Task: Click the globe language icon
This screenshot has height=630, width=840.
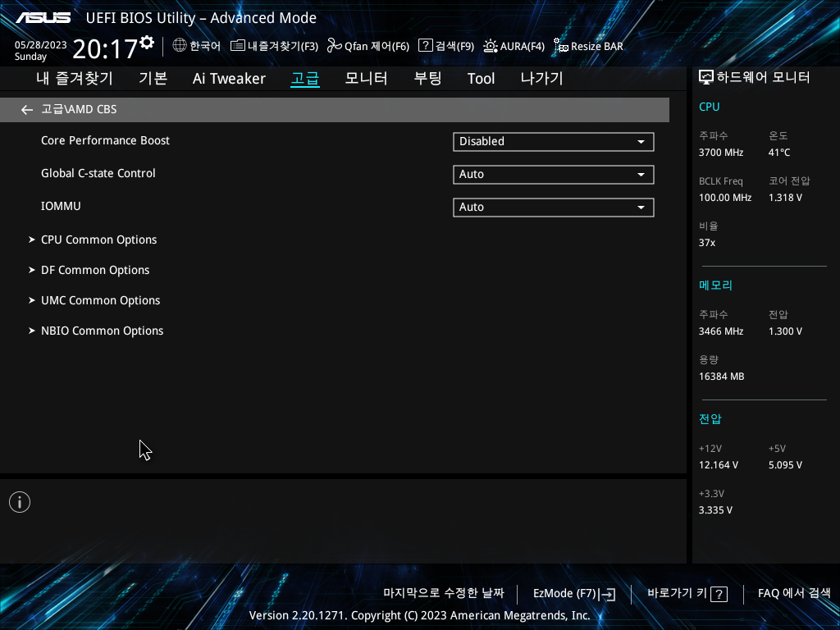Action: pos(180,46)
